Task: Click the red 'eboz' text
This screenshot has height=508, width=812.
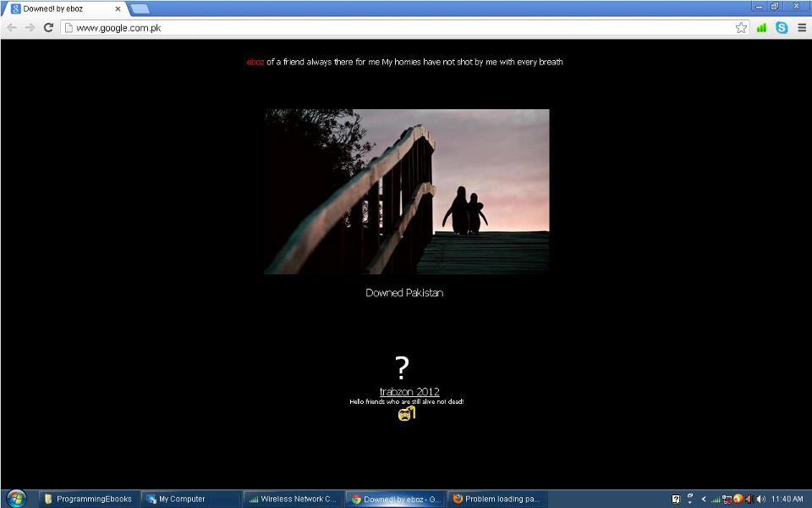Action: click(x=255, y=62)
